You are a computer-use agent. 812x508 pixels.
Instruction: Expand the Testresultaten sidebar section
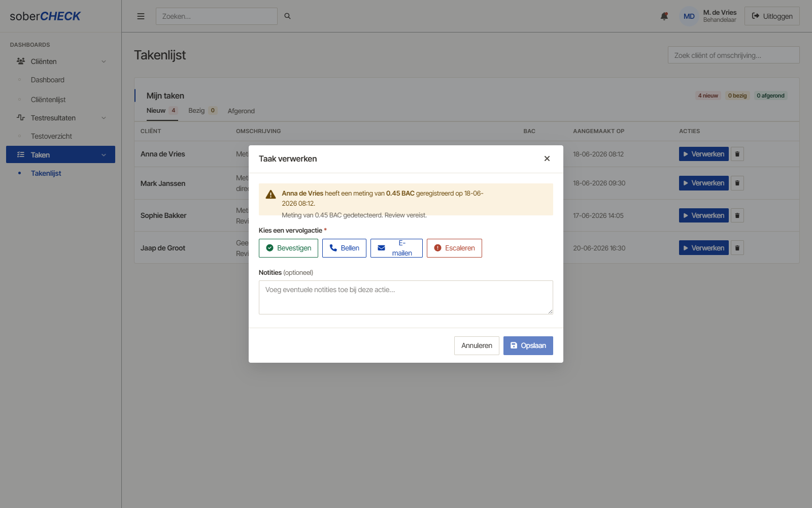pyautogui.click(x=60, y=118)
